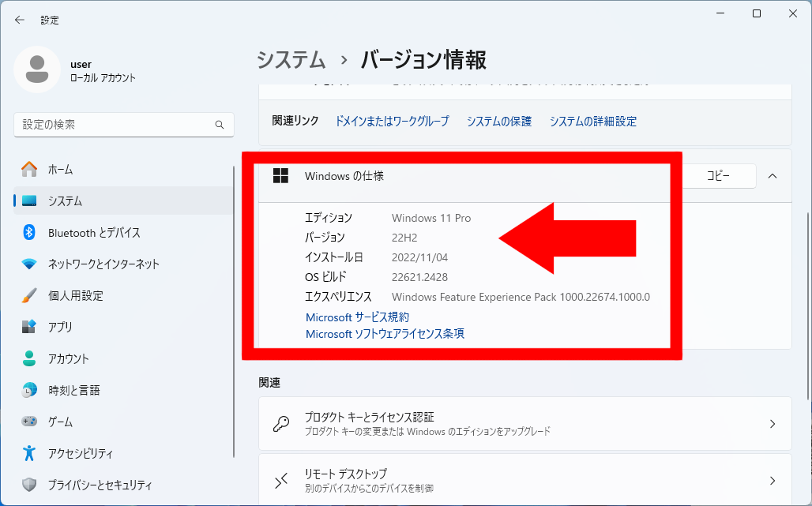The height and width of the screenshot is (506, 812).
Task: Open ネットワークとインターネット via its Wi-Fi icon
Action: click(x=29, y=264)
